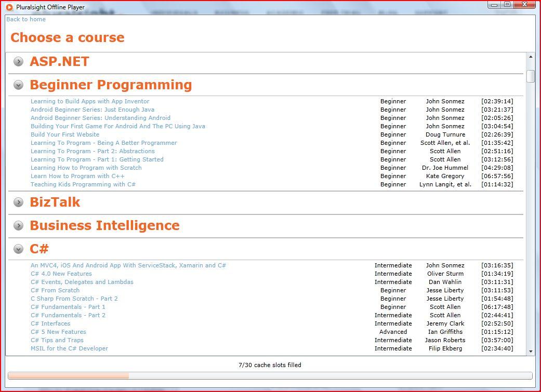
Task: Open C# 5 New Features course
Action: (58, 332)
